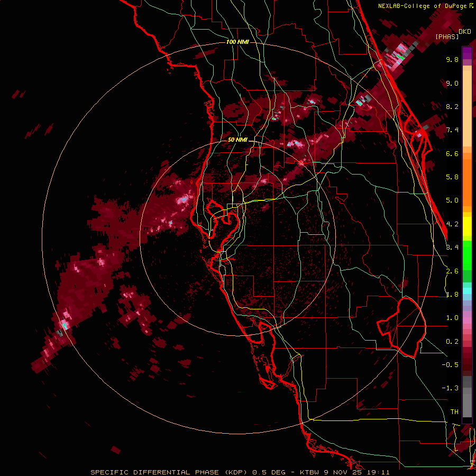This screenshot has height=476, width=476.
Task: Click the 2.6 scale value
Action: click(x=452, y=271)
